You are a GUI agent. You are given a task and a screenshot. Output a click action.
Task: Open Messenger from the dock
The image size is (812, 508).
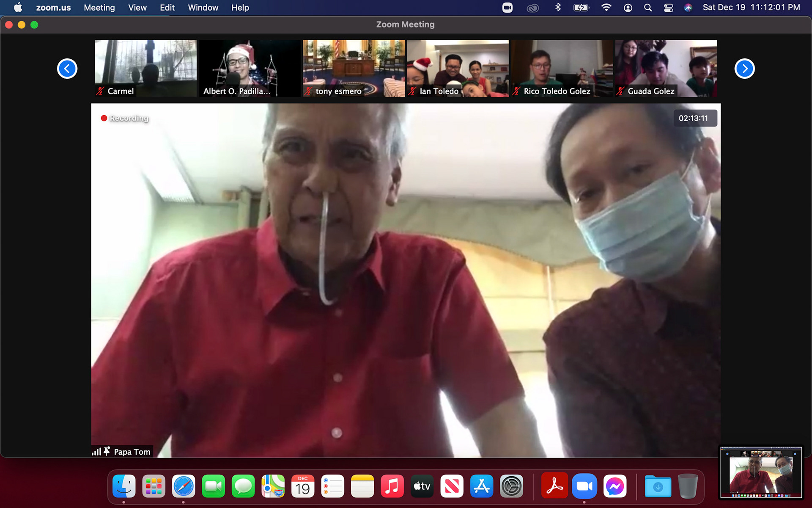click(x=614, y=486)
